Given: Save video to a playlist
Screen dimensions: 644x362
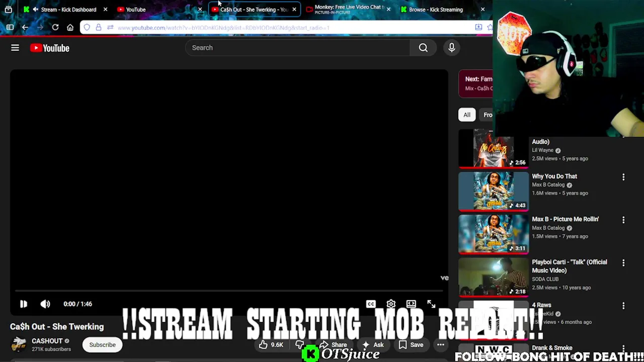Looking at the screenshot, I should click(x=411, y=345).
